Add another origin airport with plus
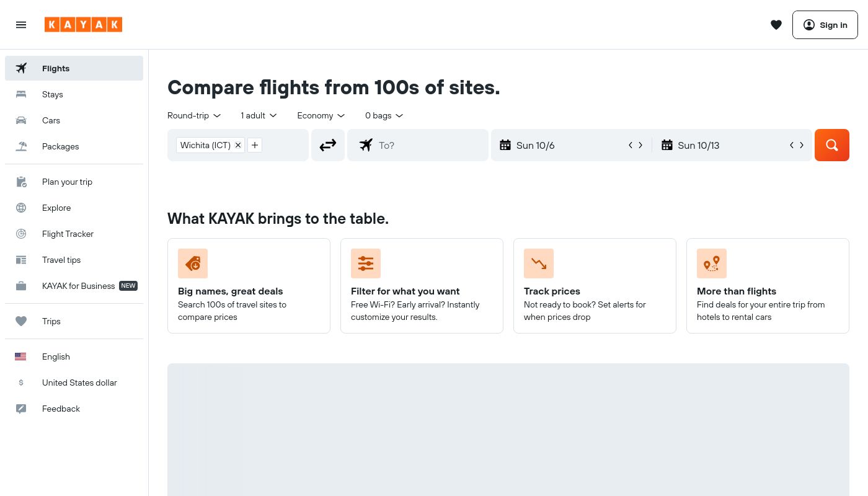Image resolution: width=868 pixels, height=496 pixels. pos(255,145)
